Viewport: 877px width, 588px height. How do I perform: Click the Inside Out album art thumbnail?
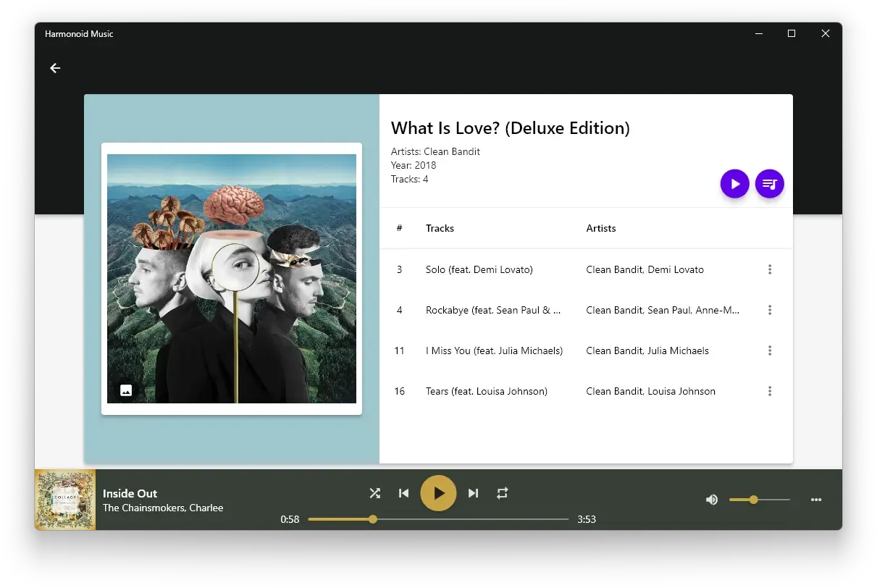64,500
